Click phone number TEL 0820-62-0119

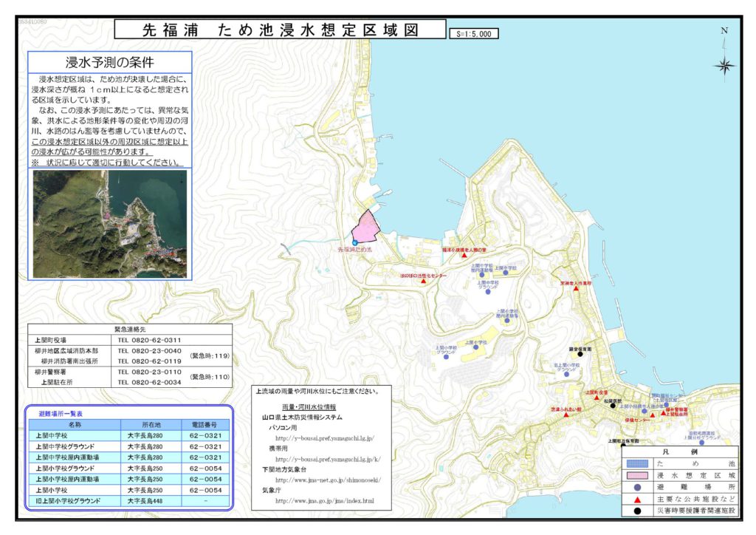pyautogui.click(x=149, y=361)
